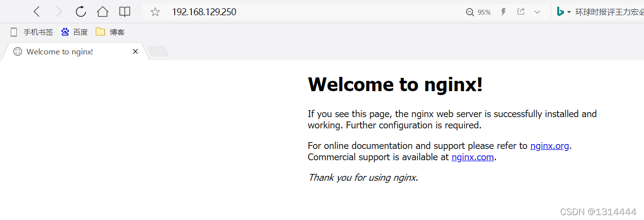
Task: Click the forward navigation arrow
Action: (x=59, y=12)
